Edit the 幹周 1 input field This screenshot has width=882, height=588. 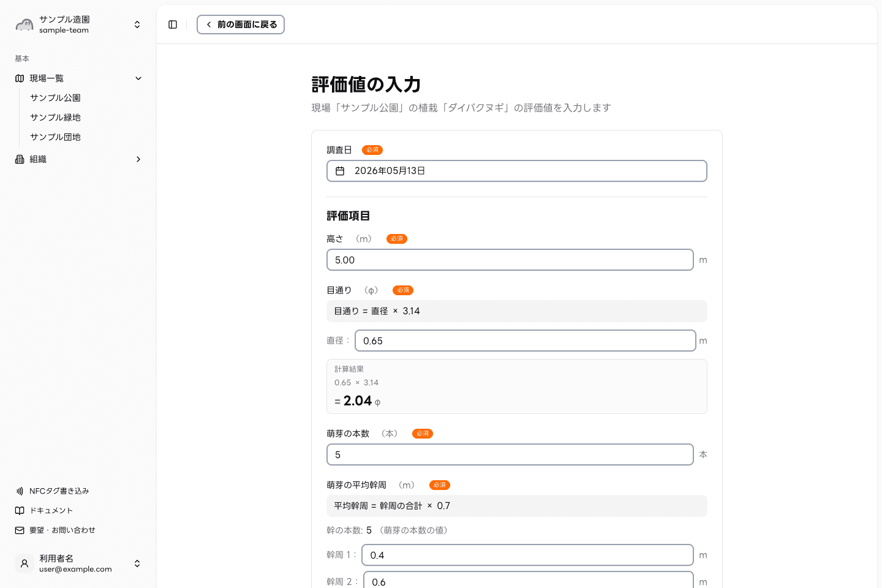[528, 555]
